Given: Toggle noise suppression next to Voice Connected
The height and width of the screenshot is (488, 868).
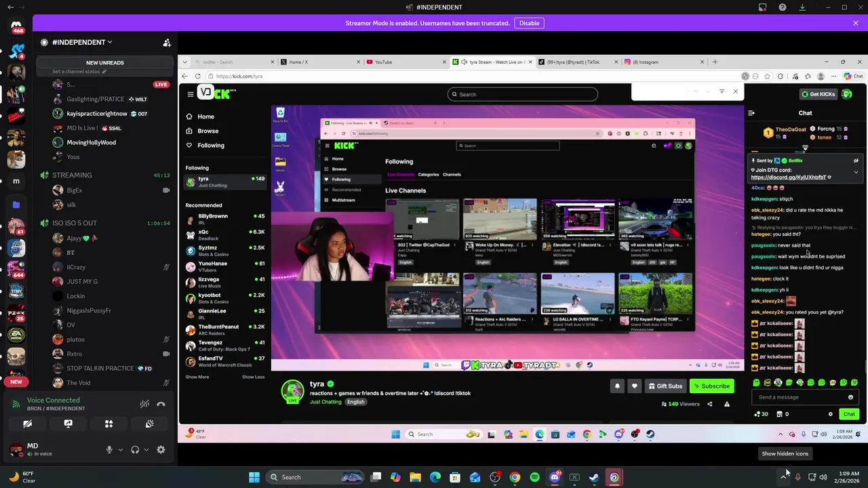Looking at the screenshot, I should 144,404.
